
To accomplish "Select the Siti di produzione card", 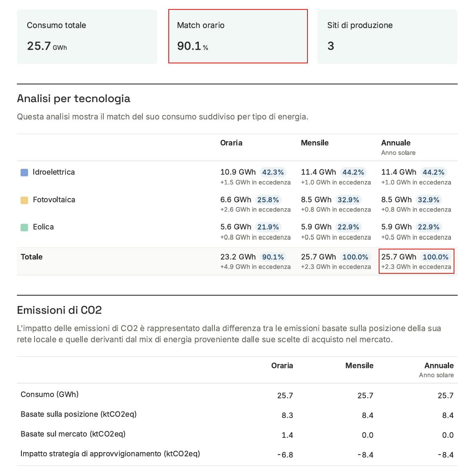I will tap(387, 37).
